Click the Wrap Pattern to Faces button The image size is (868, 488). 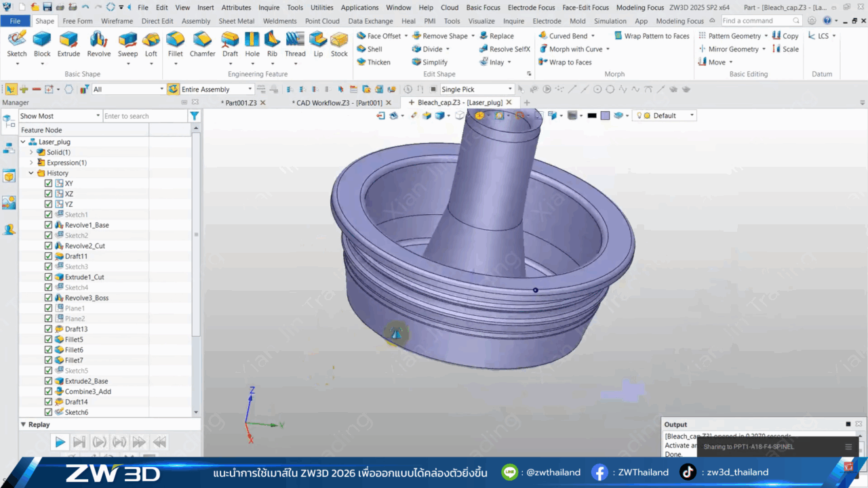pyautogui.click(x=652, y=36)
